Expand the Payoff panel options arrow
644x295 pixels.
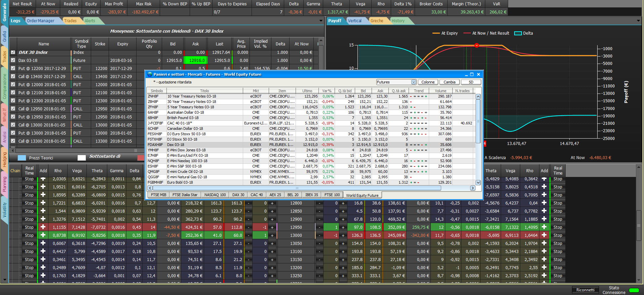pyautogui.click(x=638, y=21)
